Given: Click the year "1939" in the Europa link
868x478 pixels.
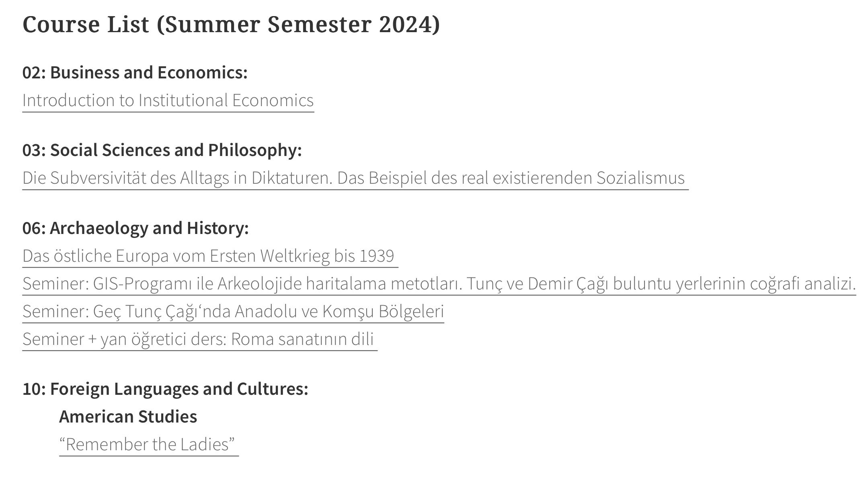Looking at the screenshot, I should [376, 256].
